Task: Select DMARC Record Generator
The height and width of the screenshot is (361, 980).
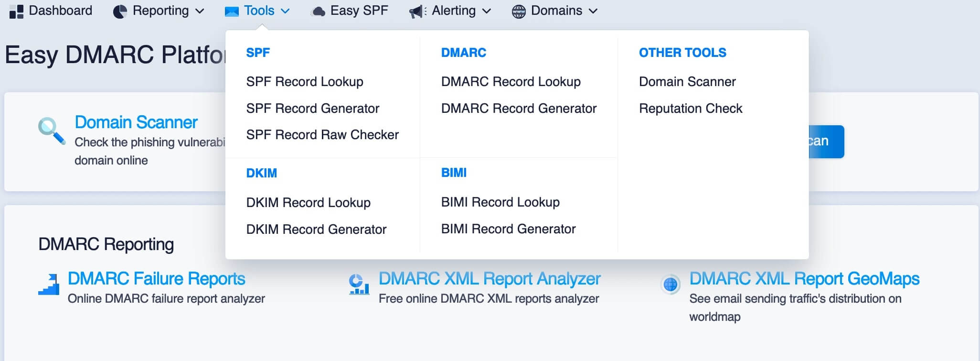Action: tap(519, 109)
